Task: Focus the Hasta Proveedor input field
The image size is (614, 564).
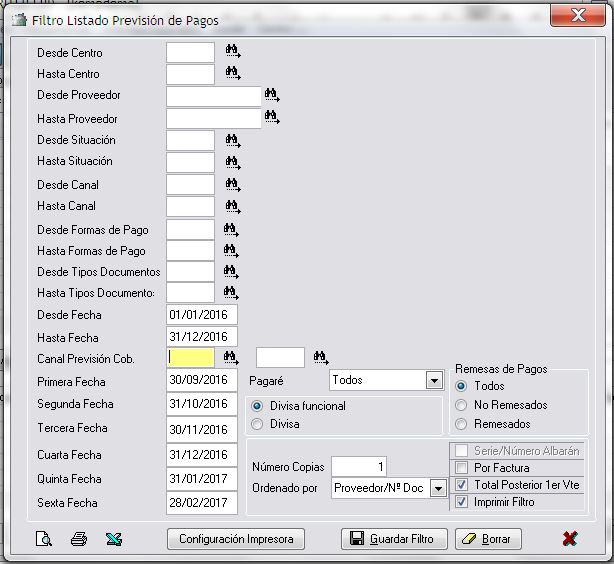Action: [x=214, y=118]
